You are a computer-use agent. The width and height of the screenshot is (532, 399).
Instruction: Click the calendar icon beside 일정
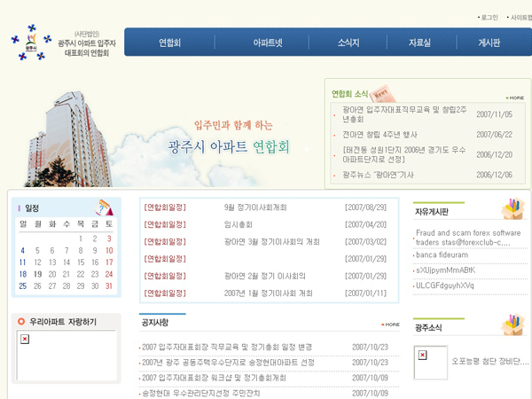point(104,207)
